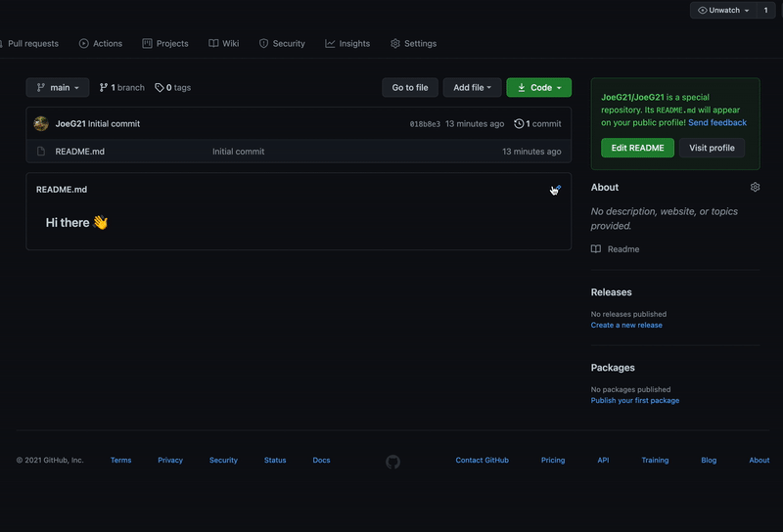This screenshot has width=783, height=532.
Task: Open the main branch selector
Action: 58,87
